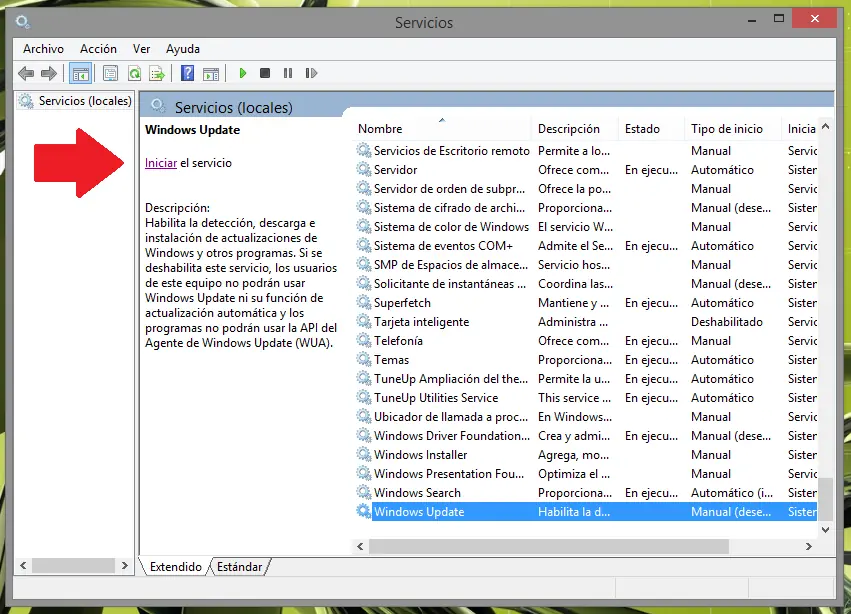The width and height of the screenshot is (851, 614).
Task: Click the service list's vertical scrollbar thumb
Action: coord(825,498)
